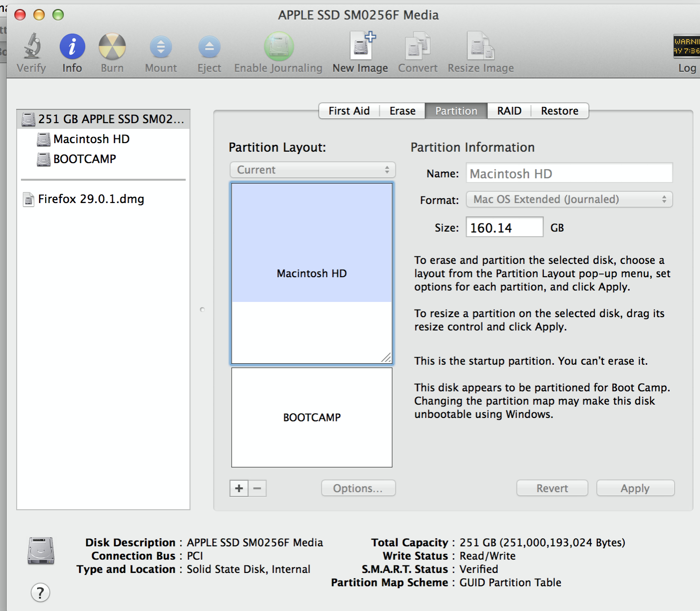The image size is (700, 611).
Task: Click the partition Size input field
Action: (x=504, y=228)
